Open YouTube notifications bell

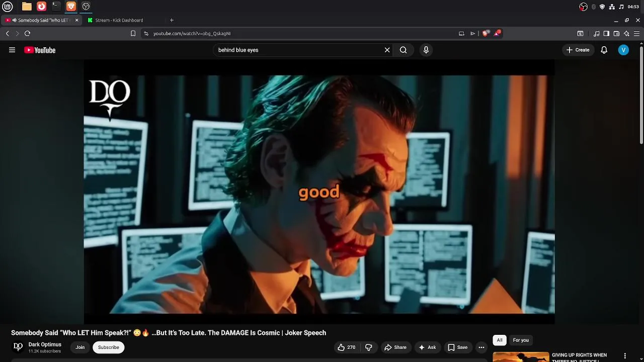point(604,50)
